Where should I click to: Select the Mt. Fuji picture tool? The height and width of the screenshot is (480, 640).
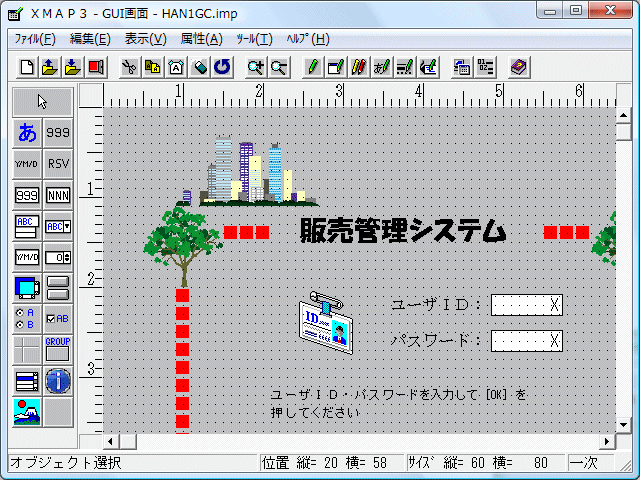point(27,412)
